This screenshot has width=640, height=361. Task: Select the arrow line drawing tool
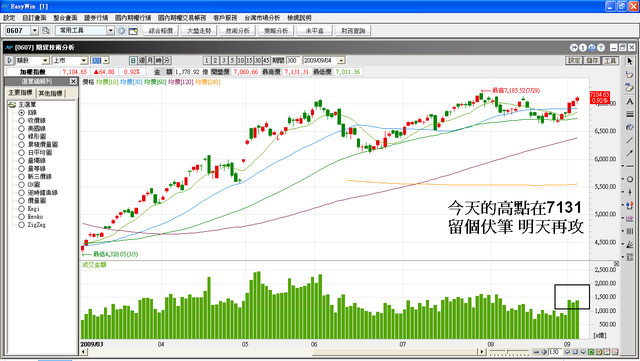(629, 153)
